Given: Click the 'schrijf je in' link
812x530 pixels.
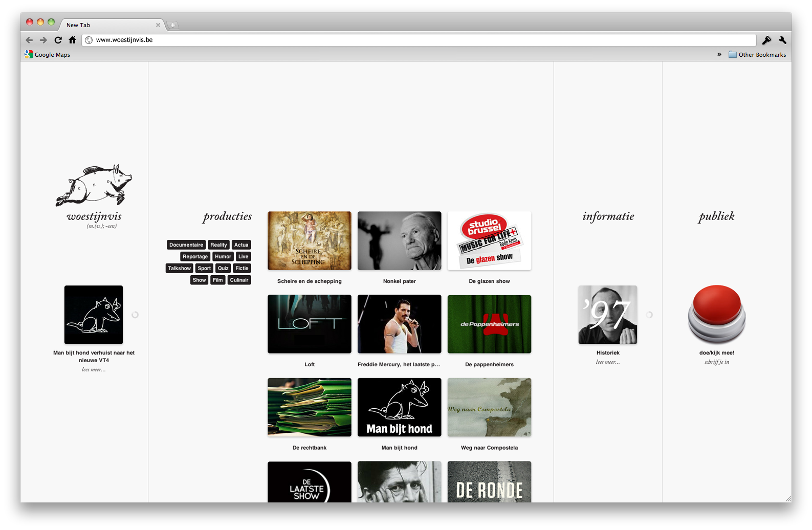Looking at the screenshot, I should 716,362.
